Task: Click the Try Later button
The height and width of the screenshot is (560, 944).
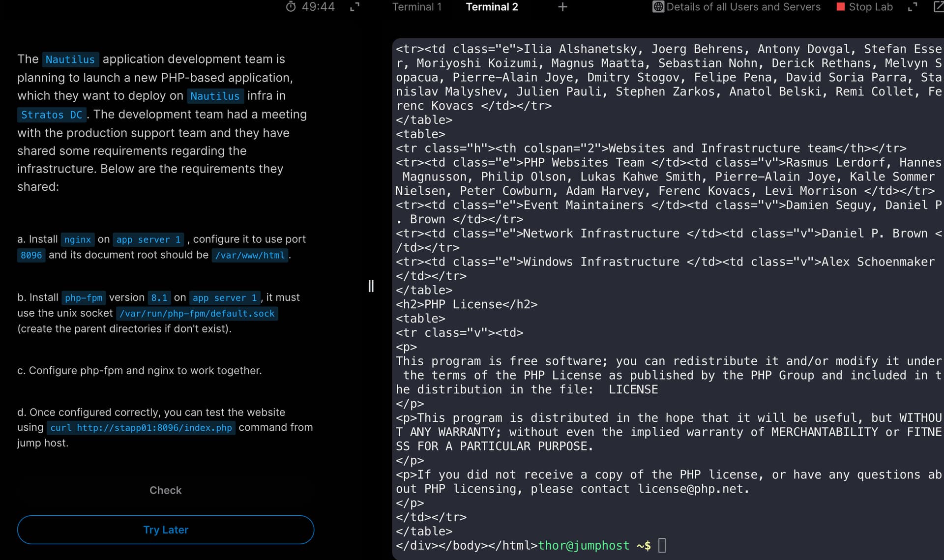Action: 166,530
